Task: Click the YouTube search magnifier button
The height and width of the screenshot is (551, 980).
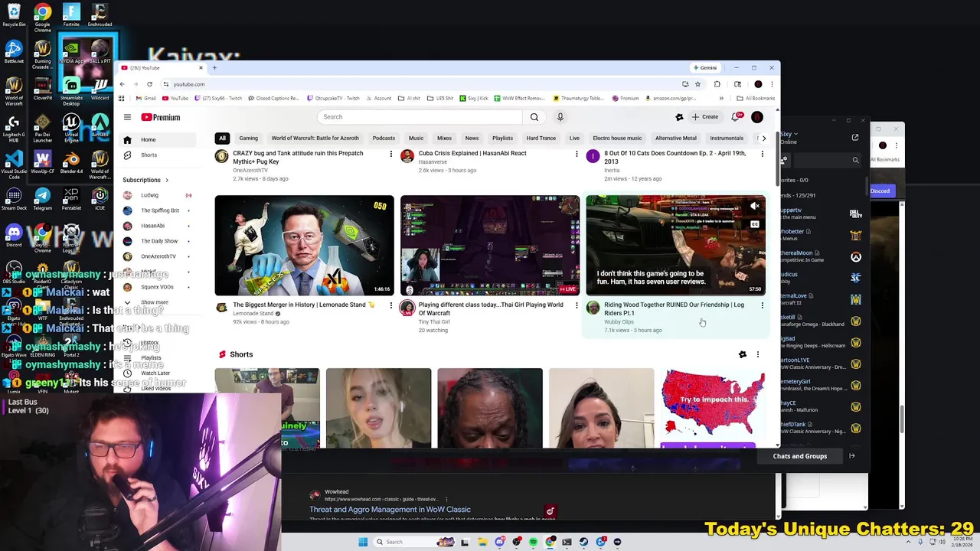Action: coord(534,117)
